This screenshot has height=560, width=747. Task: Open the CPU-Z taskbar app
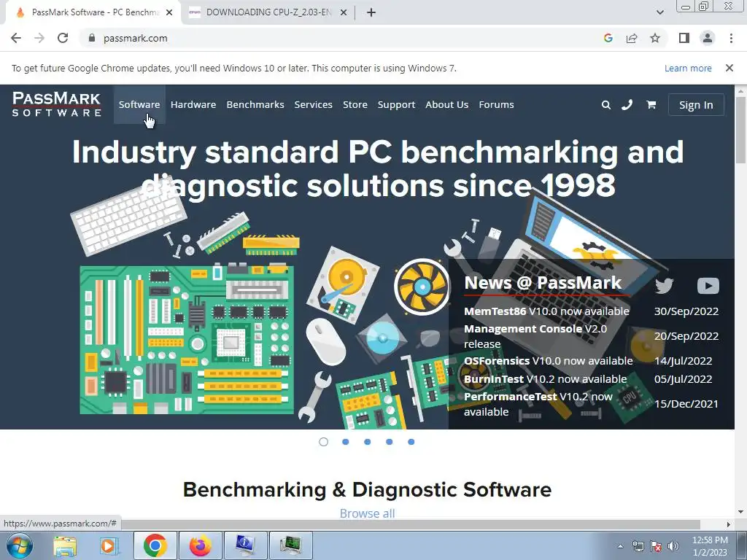click(291, 545)
